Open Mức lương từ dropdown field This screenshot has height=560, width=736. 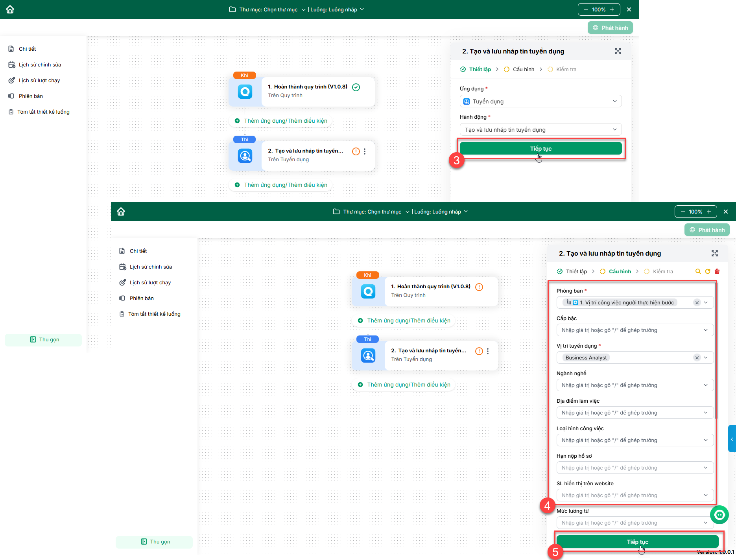pos(635,523)
